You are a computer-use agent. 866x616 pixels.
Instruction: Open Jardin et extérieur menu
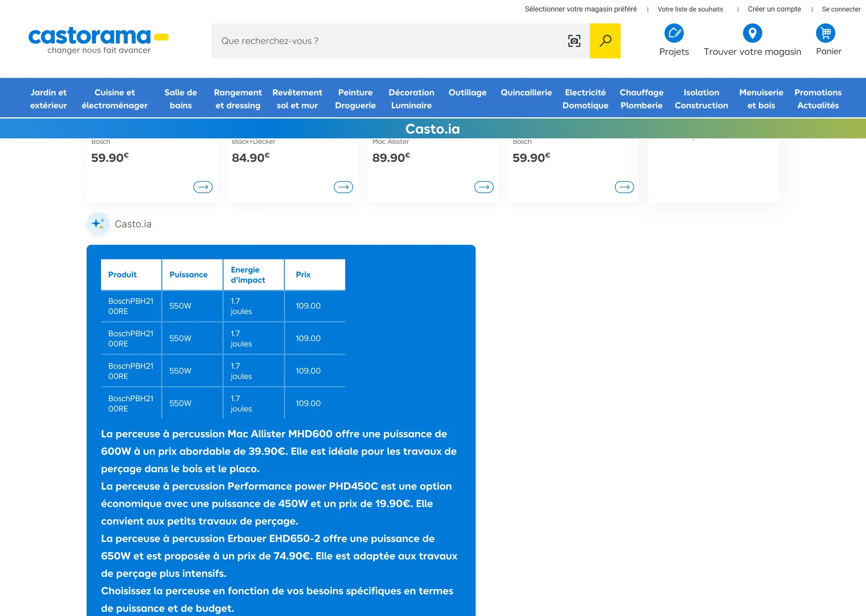click(49, 99)
